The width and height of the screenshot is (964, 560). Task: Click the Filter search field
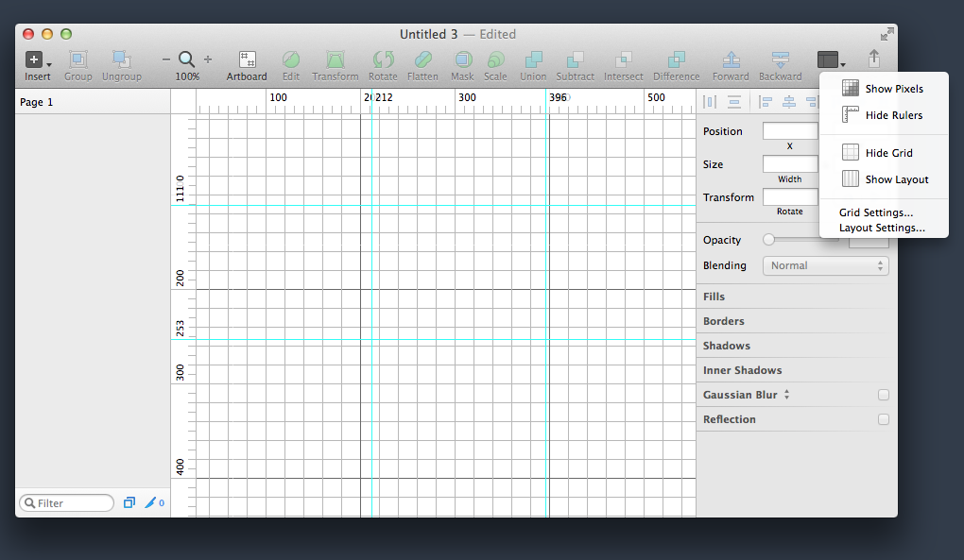66,502
